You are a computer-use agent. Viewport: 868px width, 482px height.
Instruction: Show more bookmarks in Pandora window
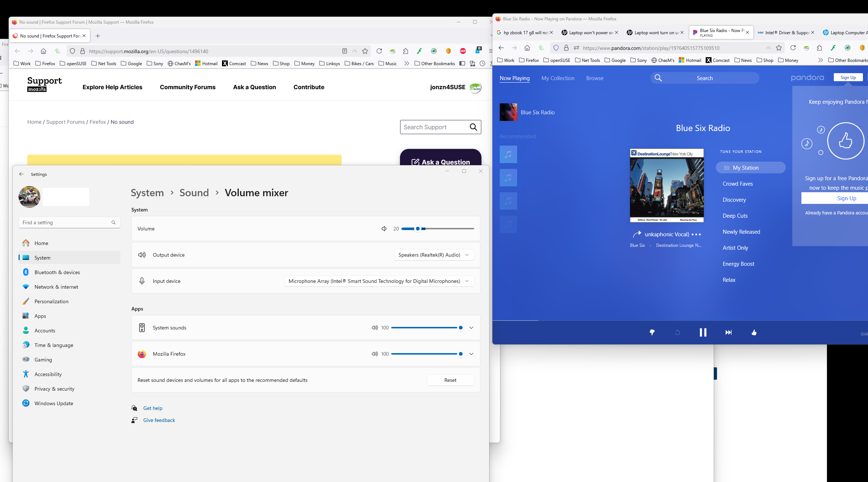coord(820,60)
